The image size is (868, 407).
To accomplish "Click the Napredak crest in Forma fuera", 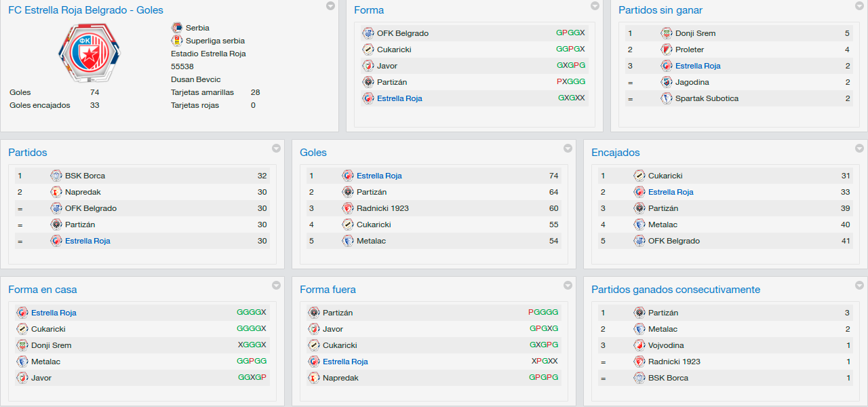I will coord(314,378).
